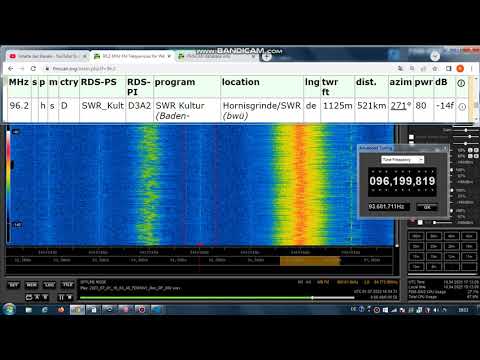Go back in the browser
The width and height of the screenshot is (480, 360).
11,69
